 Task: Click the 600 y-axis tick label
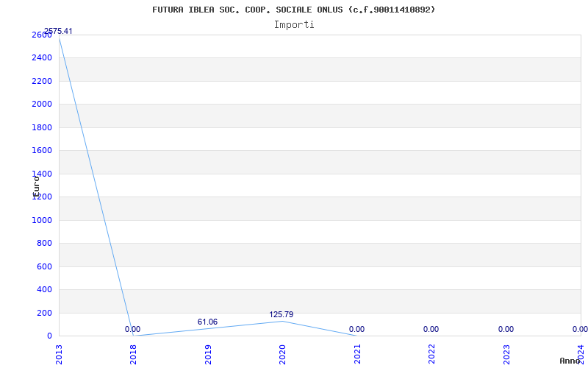[x=44, y=266]
